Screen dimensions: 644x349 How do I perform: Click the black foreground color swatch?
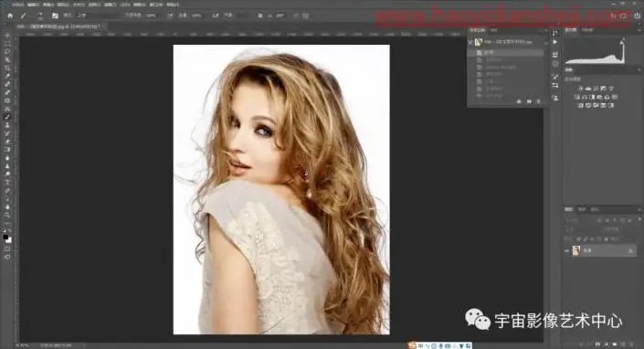[5, 237]
